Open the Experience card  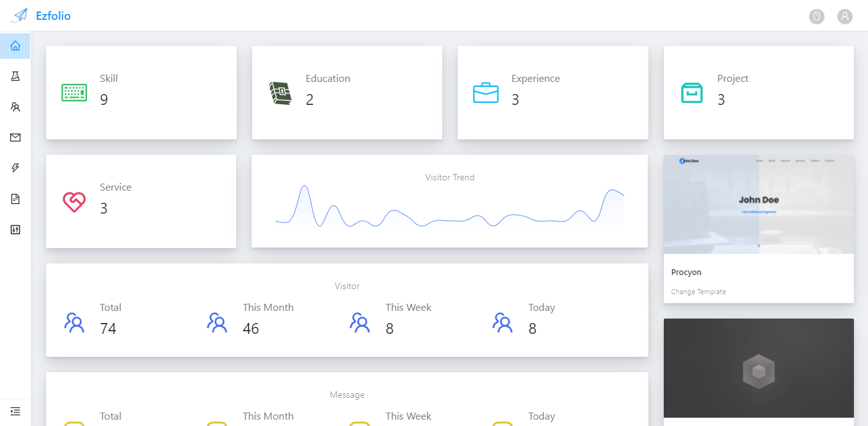pos(552,93)
